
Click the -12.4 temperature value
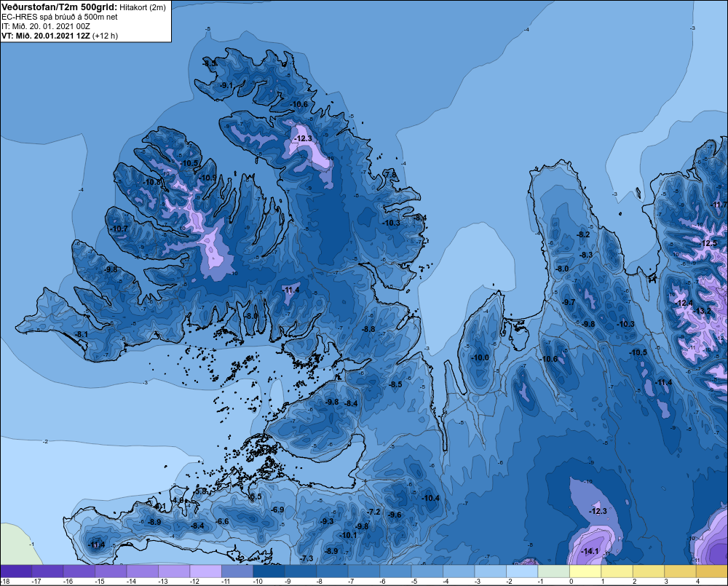[x=684, y=304]
